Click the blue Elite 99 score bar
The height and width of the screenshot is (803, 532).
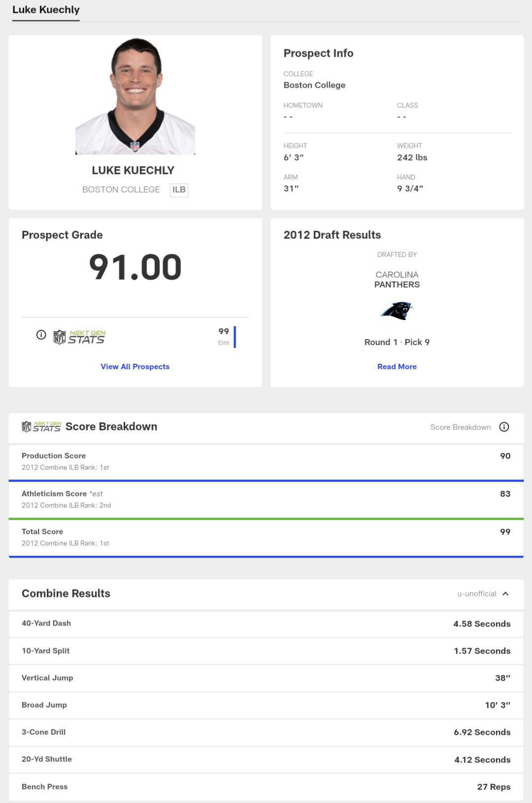pos(235,337)
